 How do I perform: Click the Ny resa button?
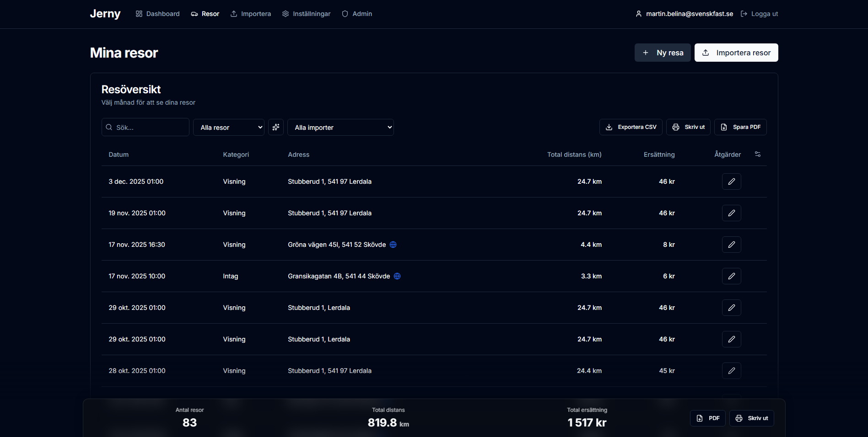click(663, 53)
